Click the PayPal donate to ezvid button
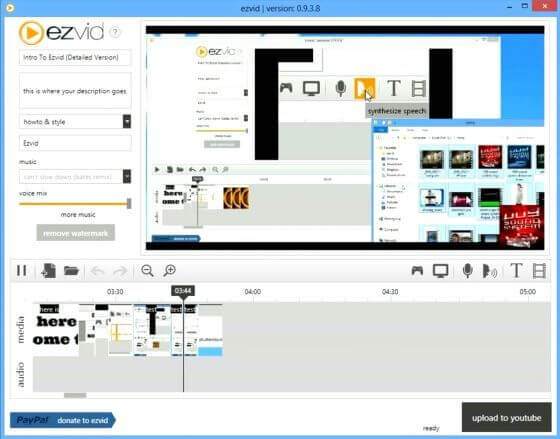 63,420
